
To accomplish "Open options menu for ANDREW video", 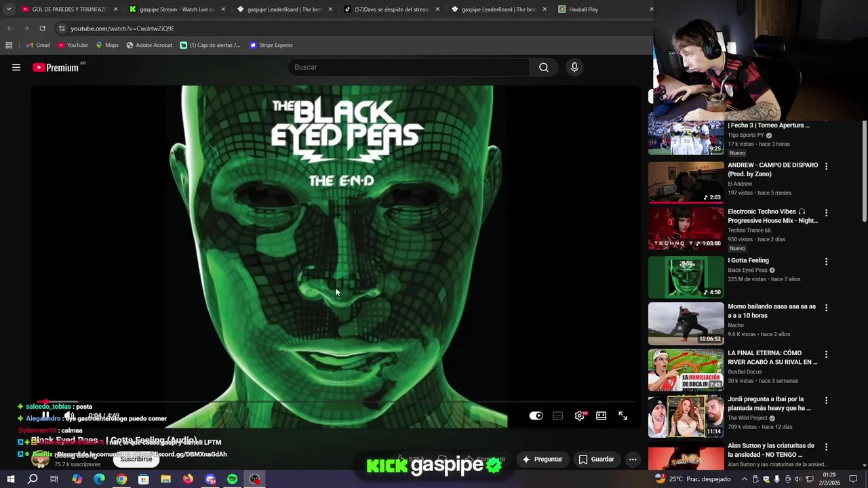I will pos(826,166).
